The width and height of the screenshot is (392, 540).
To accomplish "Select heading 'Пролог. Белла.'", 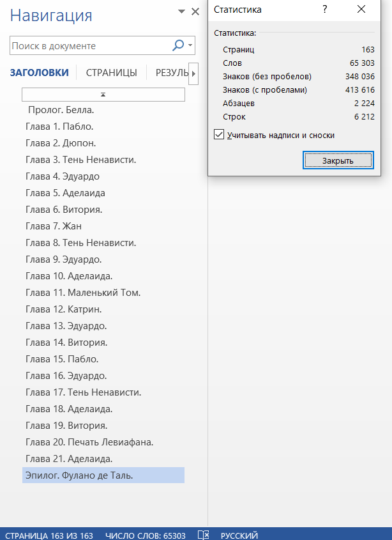I will click(65, 110).
